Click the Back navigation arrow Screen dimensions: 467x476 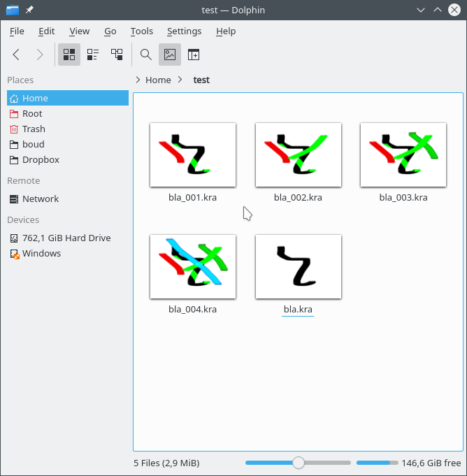tap(17, 55)
